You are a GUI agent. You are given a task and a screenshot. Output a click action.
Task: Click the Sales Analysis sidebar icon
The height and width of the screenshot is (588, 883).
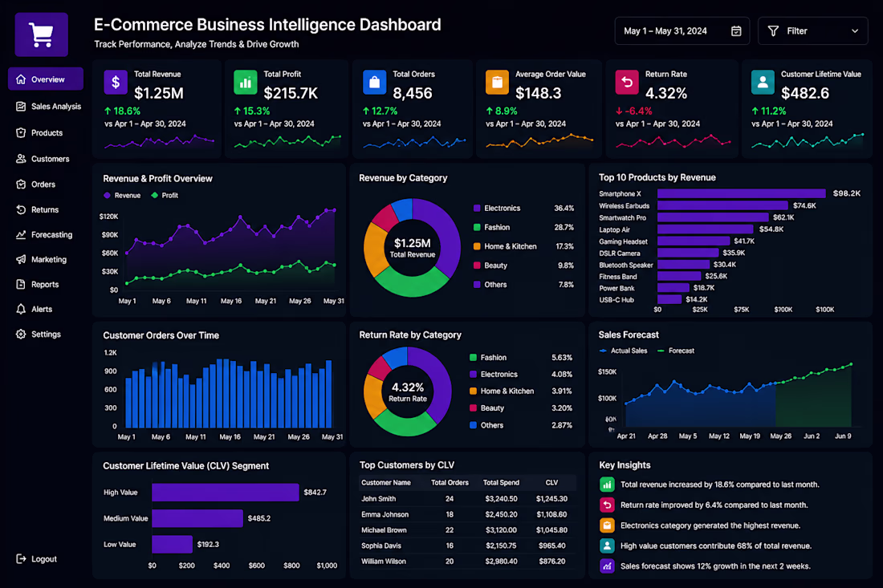point(21,107)
